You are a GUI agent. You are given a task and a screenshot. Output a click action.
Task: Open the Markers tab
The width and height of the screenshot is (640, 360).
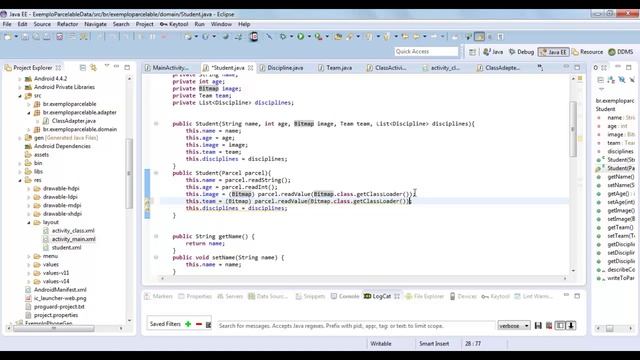(x=159, y=296)
